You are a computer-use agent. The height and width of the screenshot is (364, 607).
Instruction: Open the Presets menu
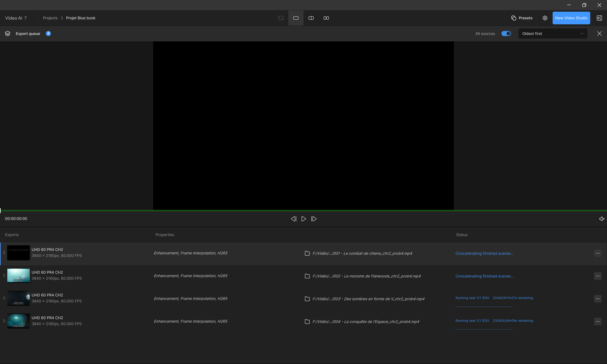coord(522,18)
